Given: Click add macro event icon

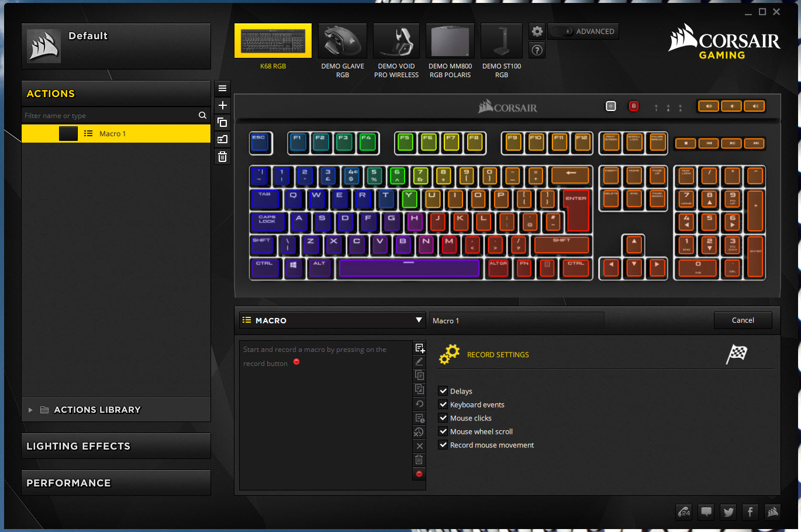Looking at the screenshot, I should click(419, 348).
